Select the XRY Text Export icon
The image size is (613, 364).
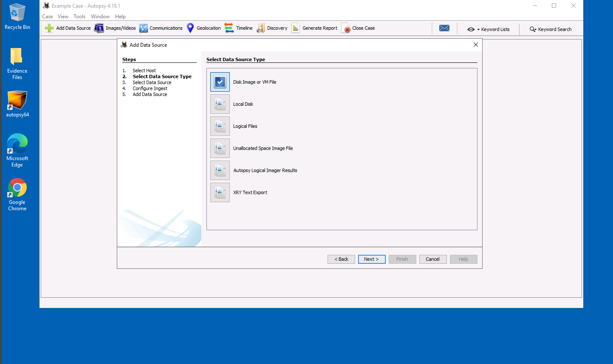(220, 192)
